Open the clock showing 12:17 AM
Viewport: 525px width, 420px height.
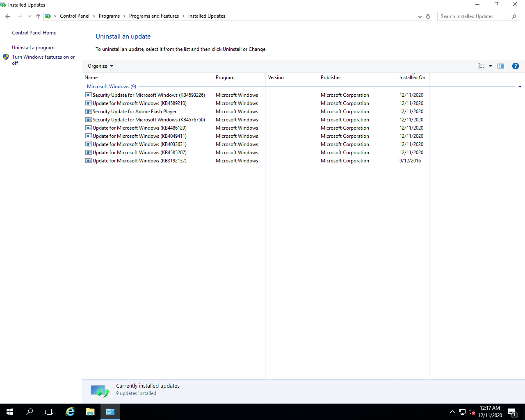(490, 412)
